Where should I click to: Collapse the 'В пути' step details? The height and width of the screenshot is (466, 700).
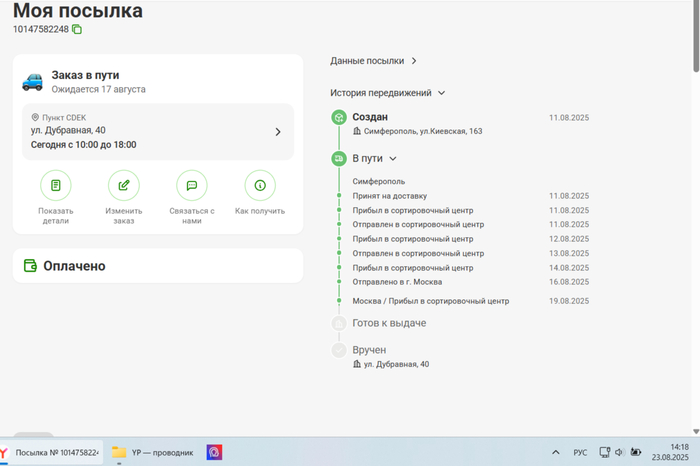point(393,158)
